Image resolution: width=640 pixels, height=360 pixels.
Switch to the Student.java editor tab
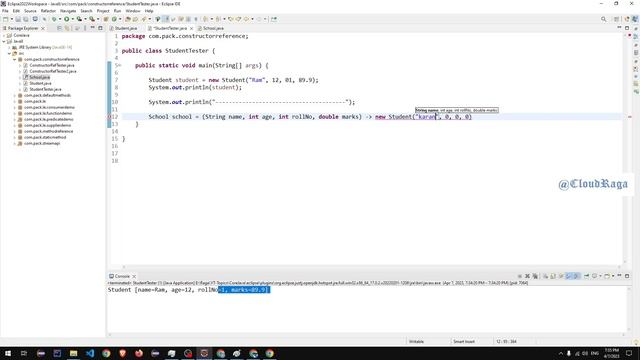coord(124,28)
